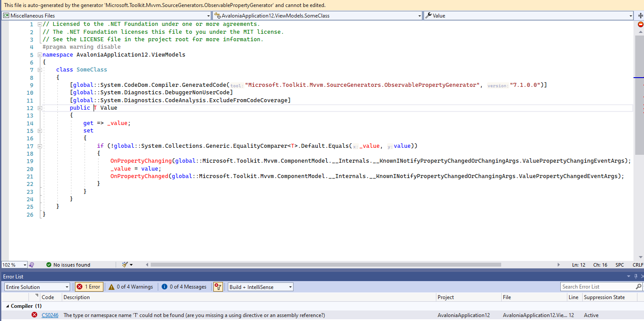Click the vertical scrollbar thumb in the editor
The width and height of the screenshot is (644, 321).
640,95
